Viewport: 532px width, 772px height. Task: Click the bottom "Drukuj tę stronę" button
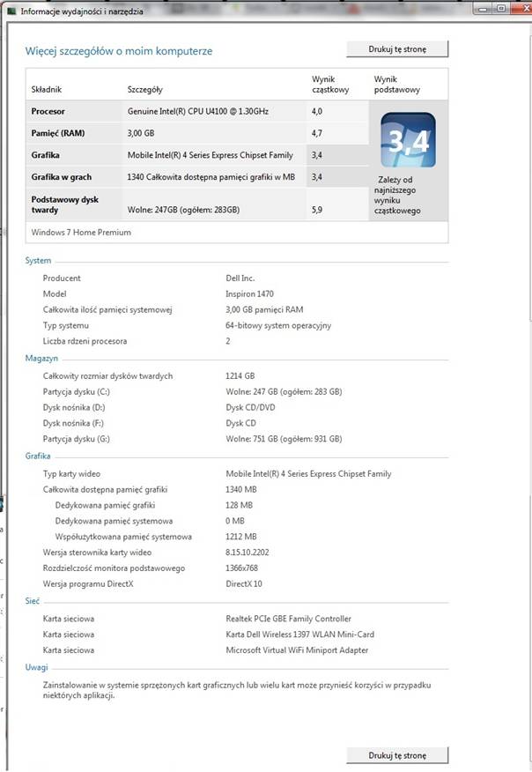coord(397,755)
